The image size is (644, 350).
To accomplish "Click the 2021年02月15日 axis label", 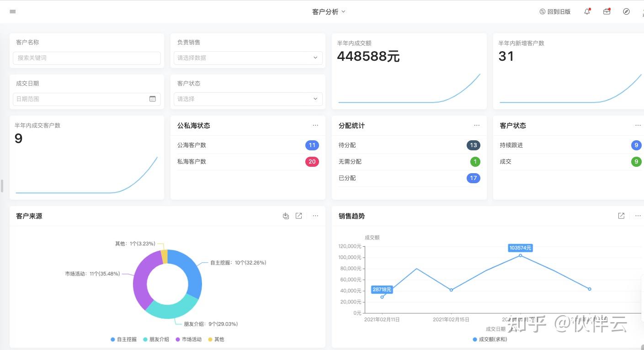I will pos(451,320).
